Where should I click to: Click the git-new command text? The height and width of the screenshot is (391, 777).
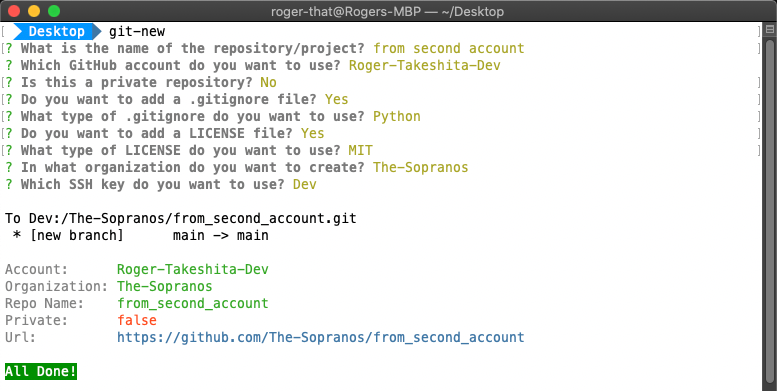click(x=137, y=32)
